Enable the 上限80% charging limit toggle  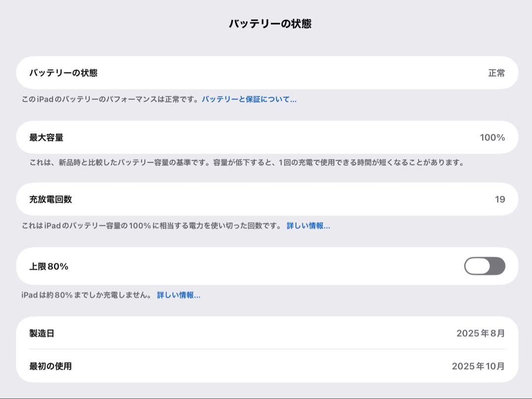pyautogui.click(x=485, y=266)
